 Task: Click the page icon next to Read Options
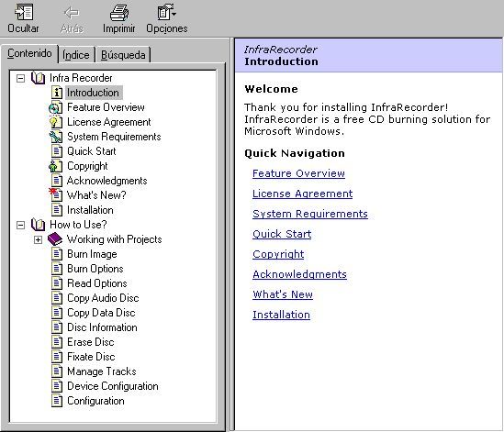pyautogui.click(x=57, y=283)
